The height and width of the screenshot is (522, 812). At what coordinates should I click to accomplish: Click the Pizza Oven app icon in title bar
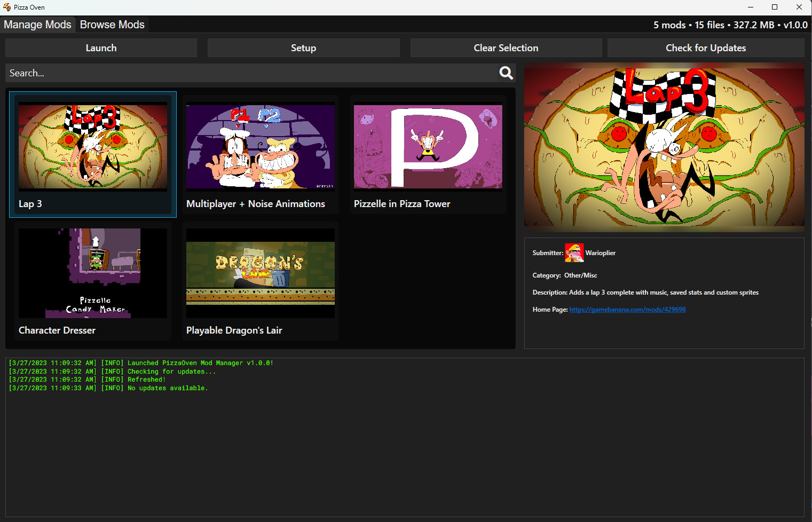coord(7,7)
